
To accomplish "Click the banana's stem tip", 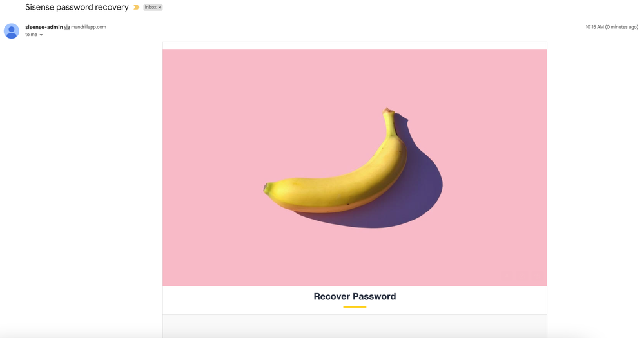I will point(387,111).
